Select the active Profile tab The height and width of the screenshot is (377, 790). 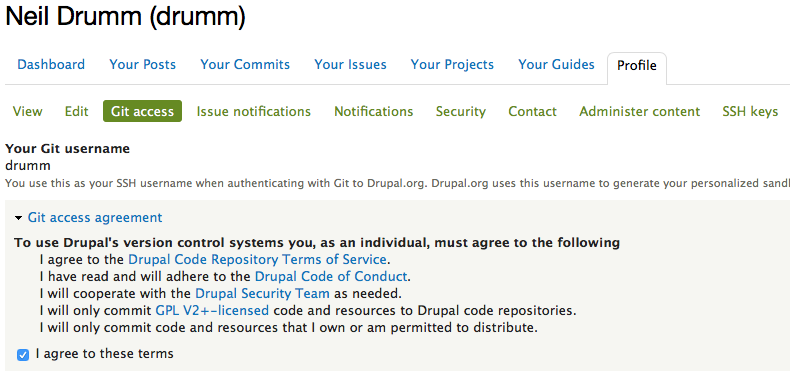click(x=637, y=66)
